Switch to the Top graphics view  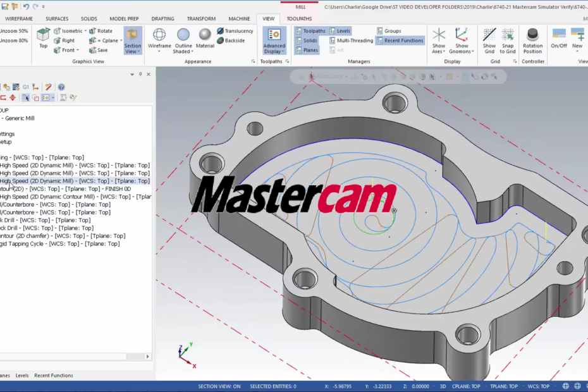43,39
